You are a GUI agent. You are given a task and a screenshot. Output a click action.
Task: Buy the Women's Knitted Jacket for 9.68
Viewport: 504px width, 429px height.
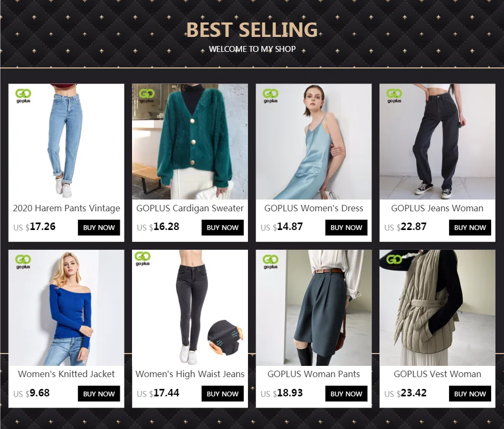tap(99, 394)
